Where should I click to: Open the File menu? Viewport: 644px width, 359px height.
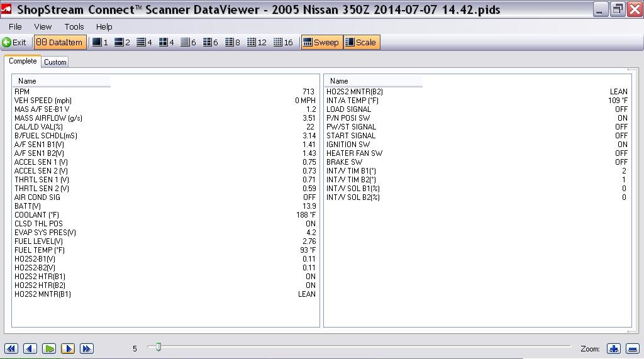(x=15, y=26)
